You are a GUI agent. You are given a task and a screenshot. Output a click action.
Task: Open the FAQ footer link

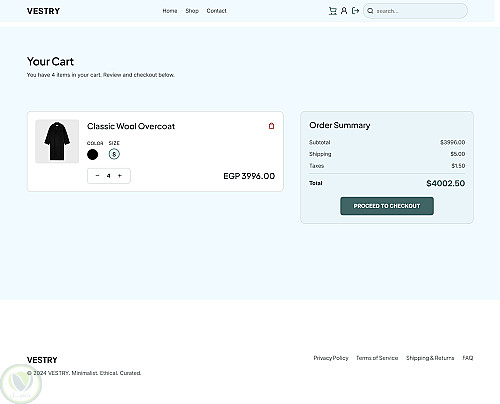click(468, 358)
